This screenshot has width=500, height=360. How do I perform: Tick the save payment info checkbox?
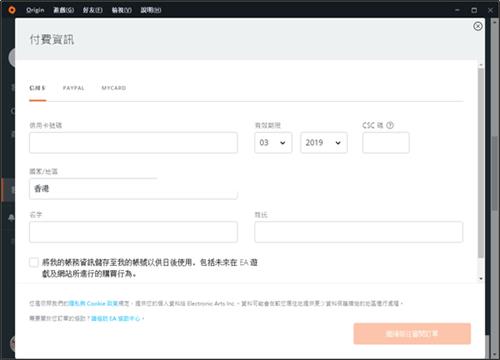click(34, 263)
